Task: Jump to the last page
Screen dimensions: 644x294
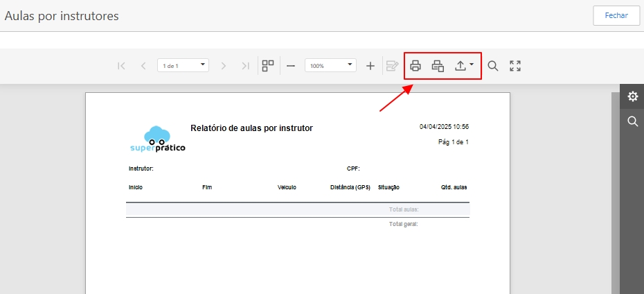Action: pos(245,66)
